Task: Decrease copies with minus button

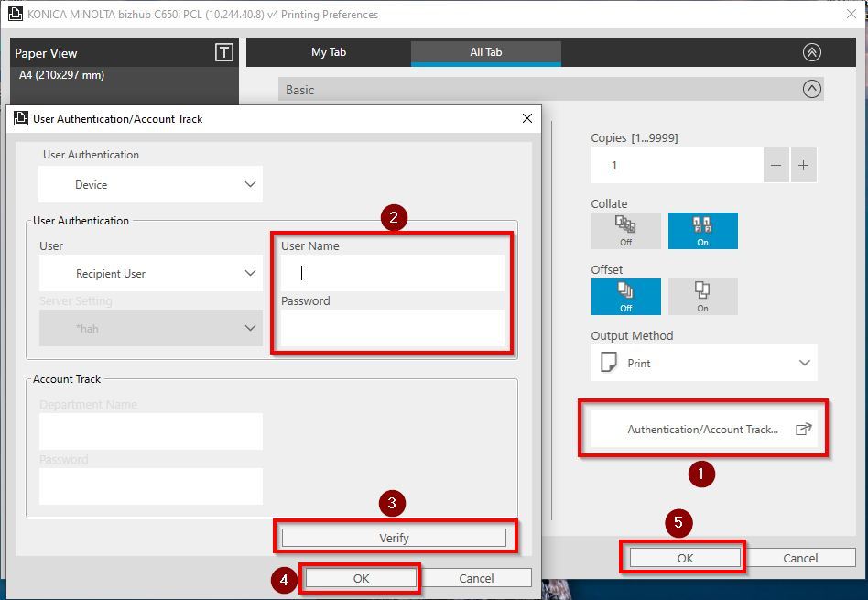Action: coord(776,166)
